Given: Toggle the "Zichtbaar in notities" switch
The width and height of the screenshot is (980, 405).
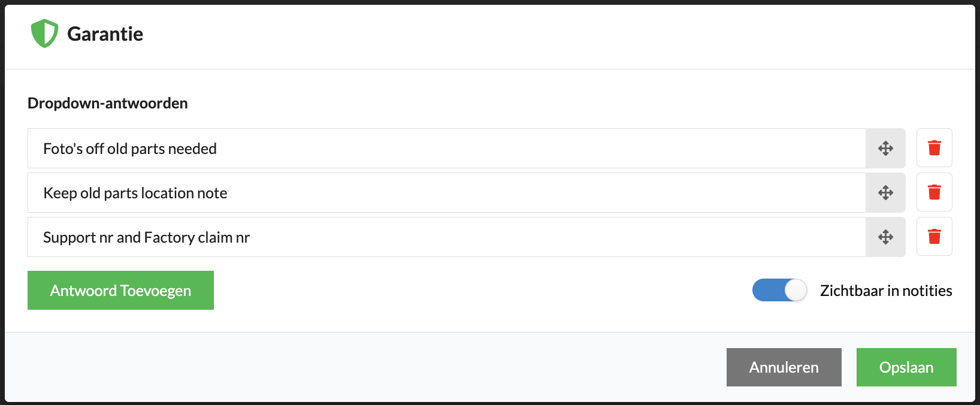Looking at the screenshot, I should (x=780, y=291).
